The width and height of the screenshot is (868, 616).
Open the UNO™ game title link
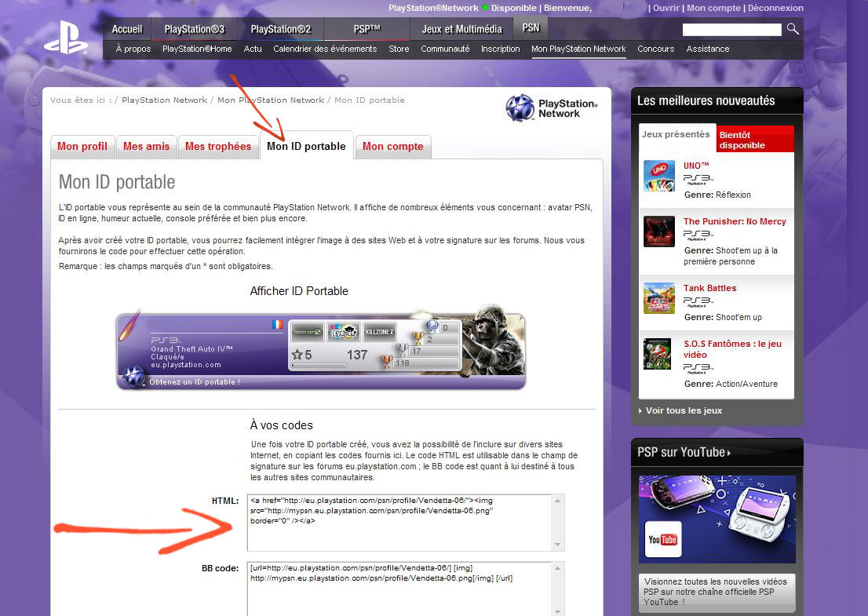(696, 166)
